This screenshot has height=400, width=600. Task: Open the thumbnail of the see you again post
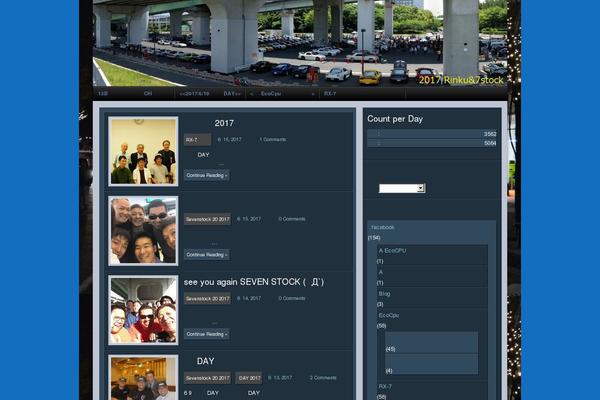[x=143, y=310]
